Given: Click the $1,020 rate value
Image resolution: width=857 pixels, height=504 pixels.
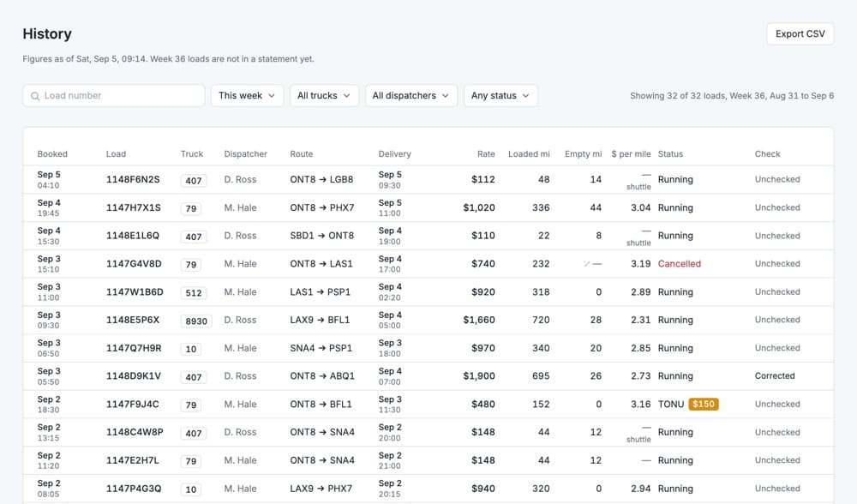Looking at the screenshot, I should (479, 207).
